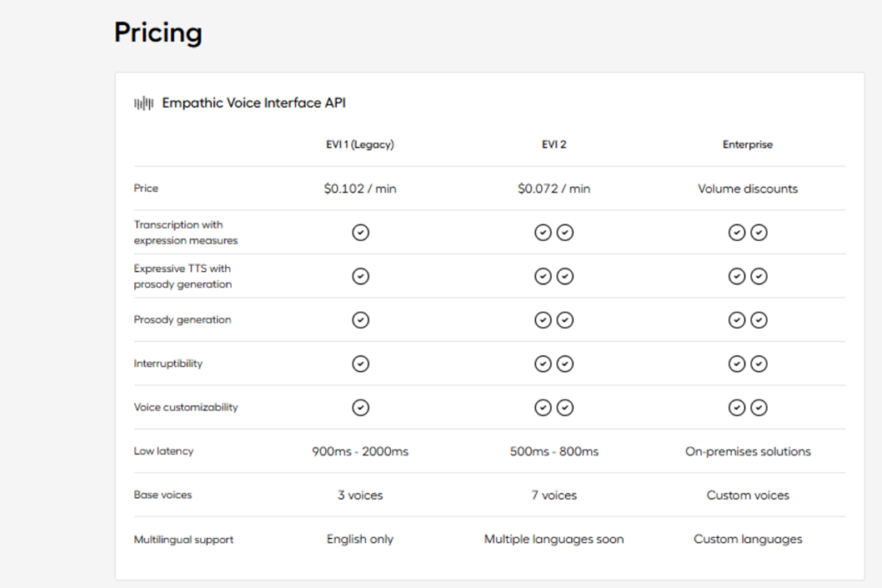Click the $0.102 / min price
The height and width of the screenshot is (588, 882).
[360, 189]
